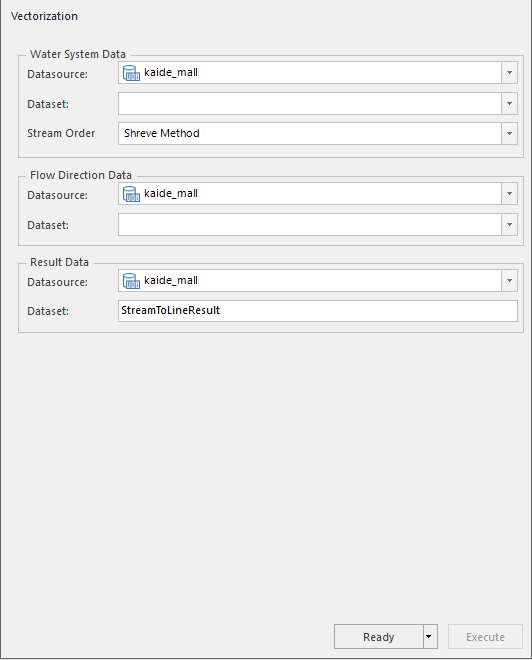The width and height of the screenshot is (532, 660).
Task: Click kaide_mall text in Result Data datasource
Action: click(171, 280)
